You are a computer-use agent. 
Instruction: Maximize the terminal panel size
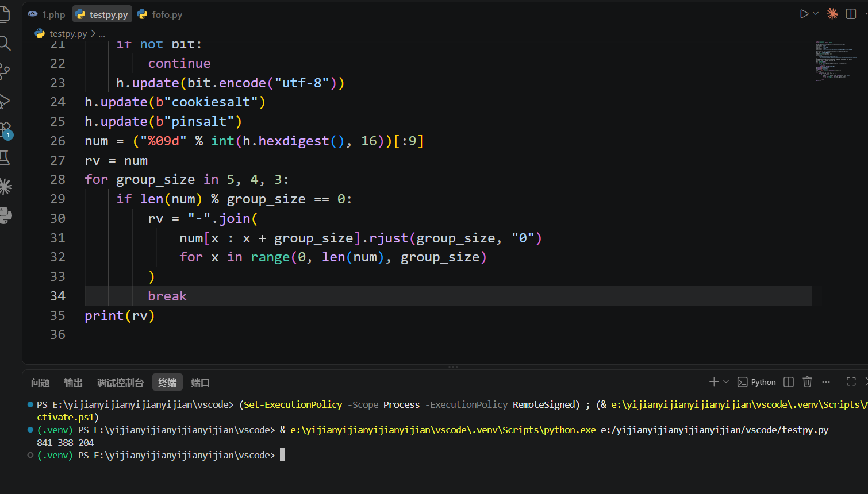coord(851,382)
